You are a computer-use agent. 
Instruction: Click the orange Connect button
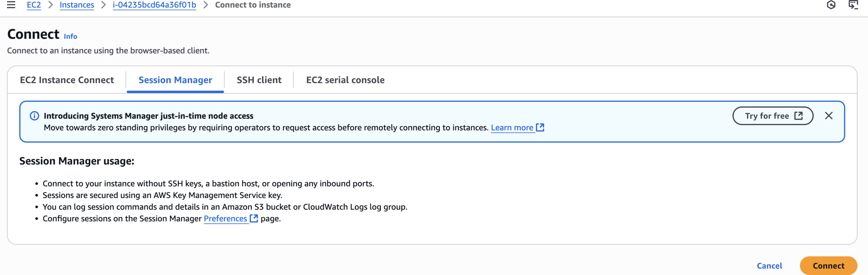click(828, 266)
